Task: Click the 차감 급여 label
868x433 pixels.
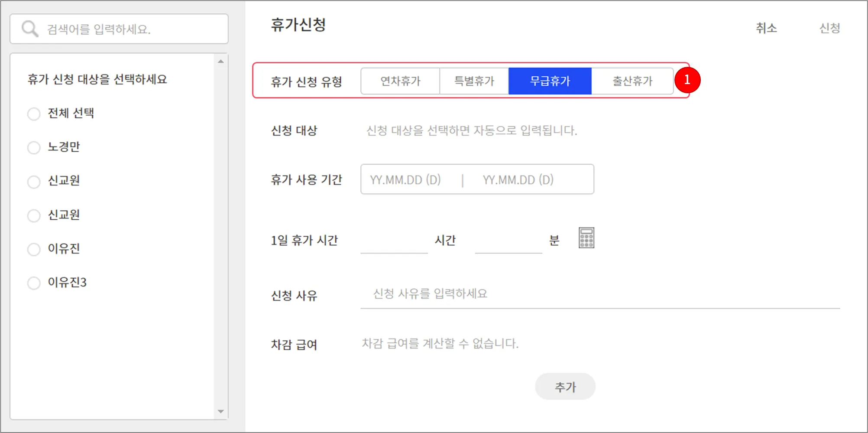Action: pyautogui.click(x=294, y=345)
